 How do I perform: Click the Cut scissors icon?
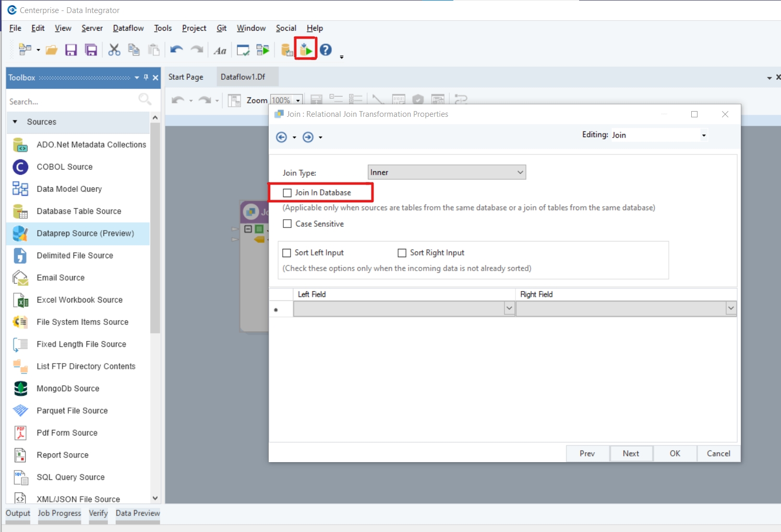[x=114, y=50]
